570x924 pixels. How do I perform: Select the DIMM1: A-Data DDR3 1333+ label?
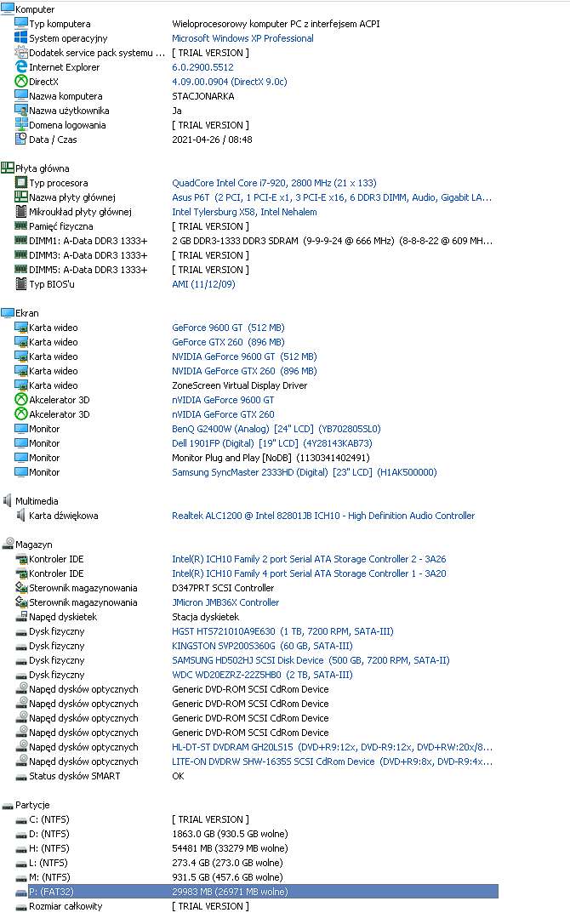pyautogui.click(x=88, y=241)
